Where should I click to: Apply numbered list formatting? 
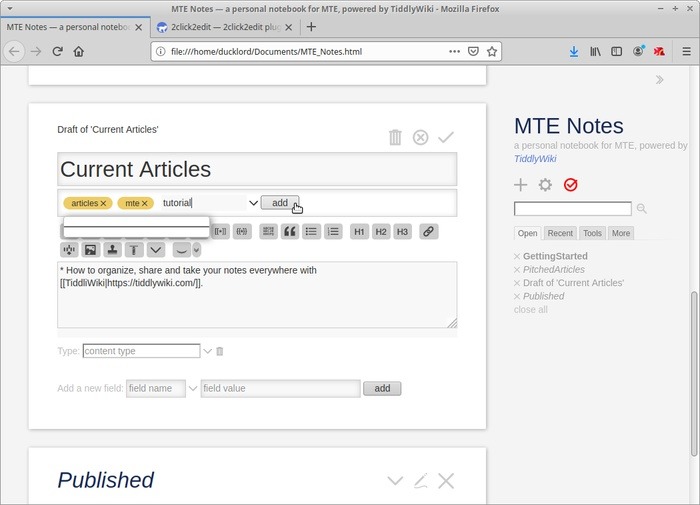click(333, 231)
